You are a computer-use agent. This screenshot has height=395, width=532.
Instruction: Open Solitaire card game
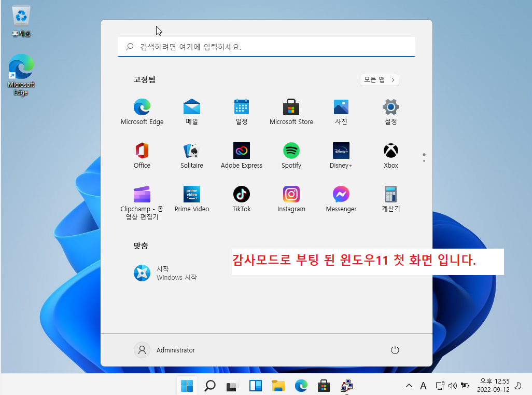192,156
